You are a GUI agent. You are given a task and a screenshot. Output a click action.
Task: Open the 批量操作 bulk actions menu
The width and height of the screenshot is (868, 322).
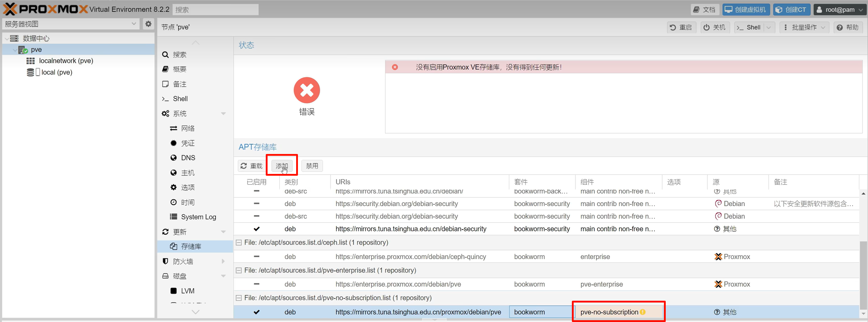(804, 28)
